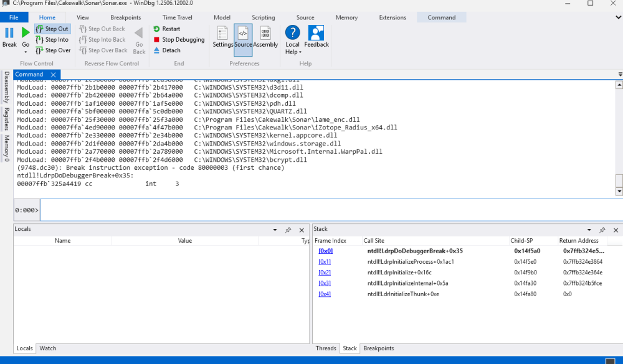Click Step Over in Flow Control
The height and width of the screenshot is (364, 623).
pos(53,50)
